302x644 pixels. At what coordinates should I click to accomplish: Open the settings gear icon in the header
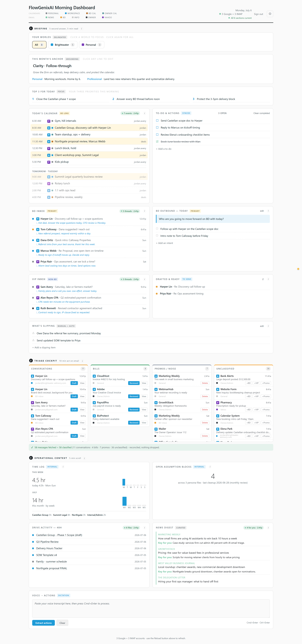click(x=270, y=14)
